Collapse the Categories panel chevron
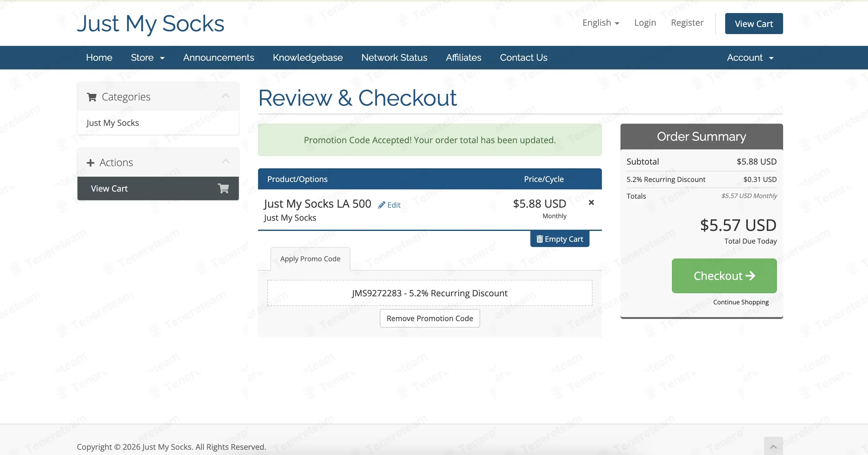The width and height of the screenshot is (868, 455). coord(226,96)
